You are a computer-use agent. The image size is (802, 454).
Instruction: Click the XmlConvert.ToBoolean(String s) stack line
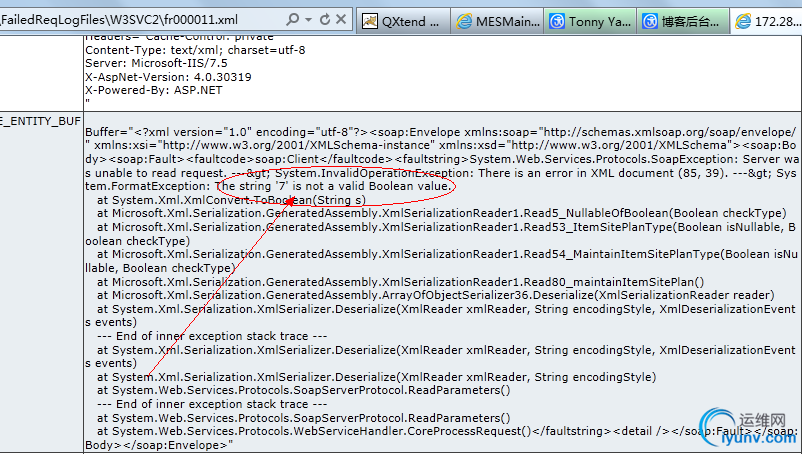(232, 200)
